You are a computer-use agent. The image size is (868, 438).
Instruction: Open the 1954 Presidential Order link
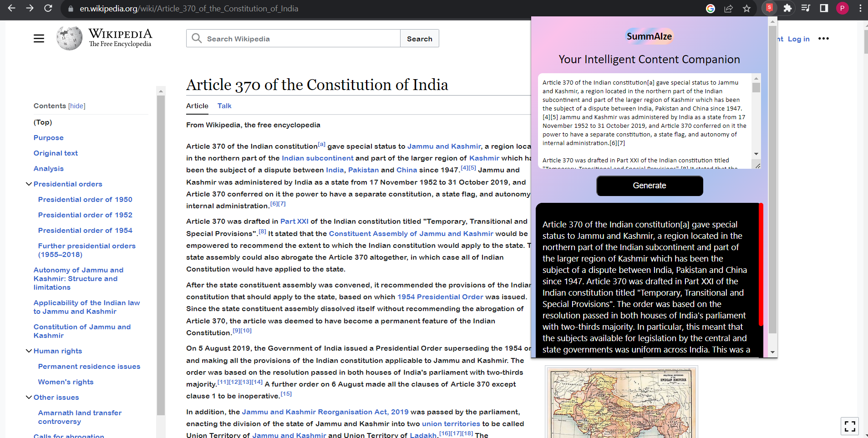440,297
